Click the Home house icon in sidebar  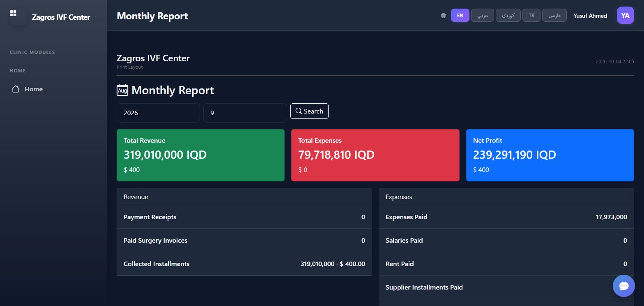pyautogui.click(x=16, y=89)
